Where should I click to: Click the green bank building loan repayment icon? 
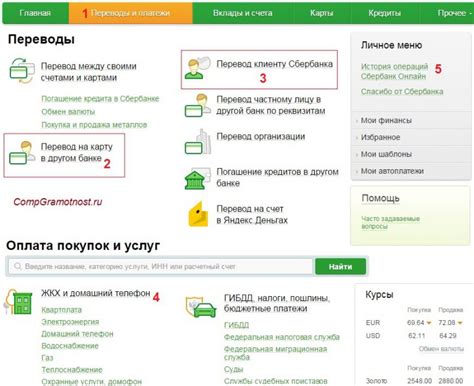point(197,178)
